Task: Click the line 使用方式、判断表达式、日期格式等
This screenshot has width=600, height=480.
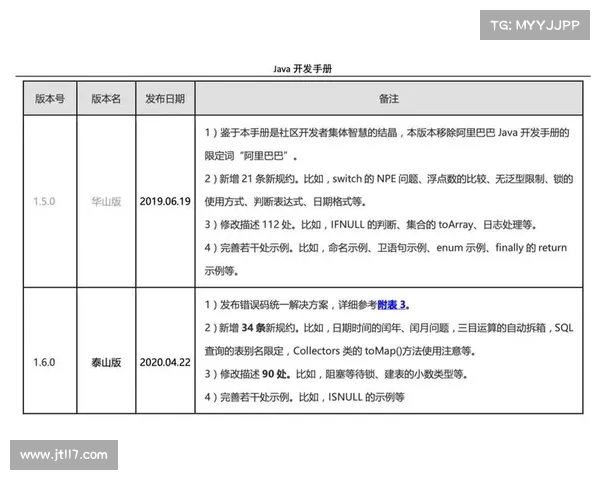Action: [285, 202]
